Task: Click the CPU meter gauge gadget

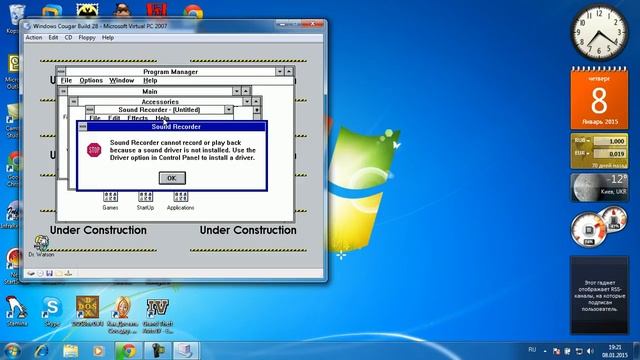Action: tap(589, 231)
